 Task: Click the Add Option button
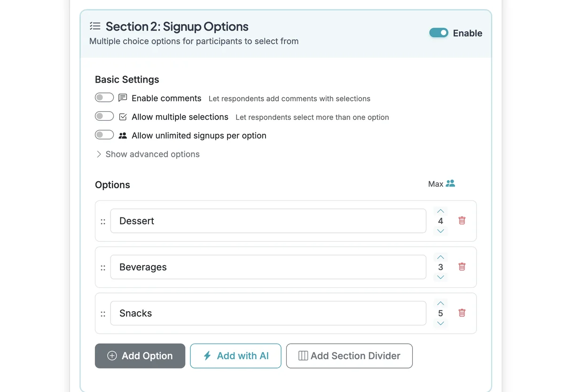tap(140, 356)
